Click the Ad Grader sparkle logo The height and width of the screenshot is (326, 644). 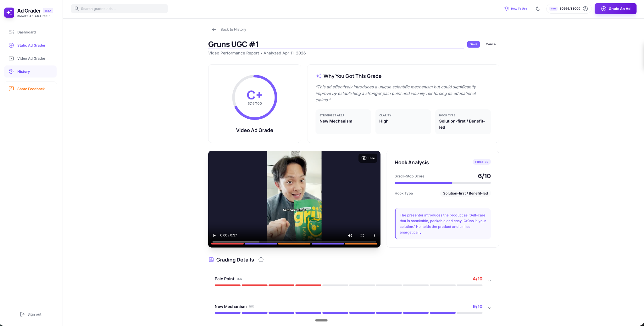[x=9, y=12]
